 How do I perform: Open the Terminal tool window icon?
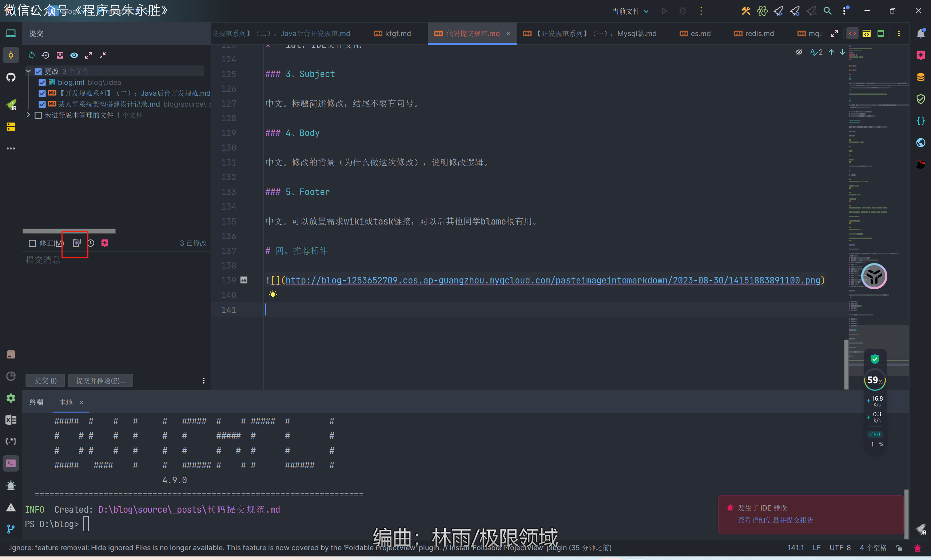(11, 463)
